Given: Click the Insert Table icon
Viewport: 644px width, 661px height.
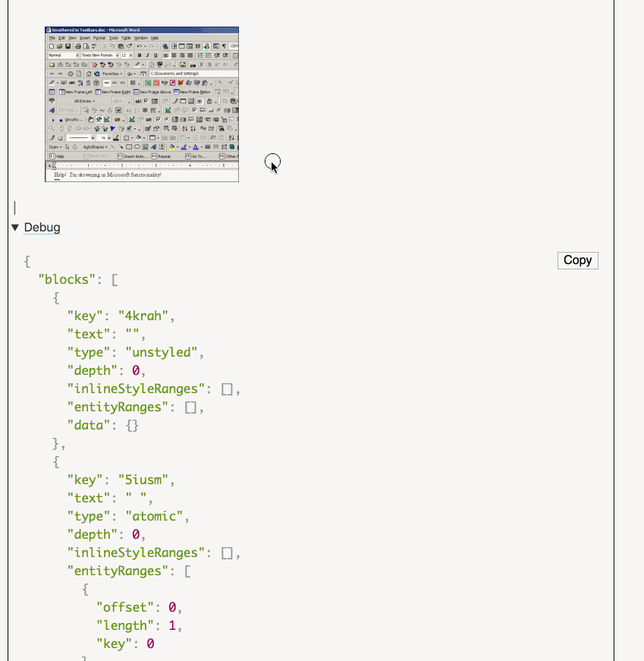Looking at the screenshot, I should click(181, 46).
